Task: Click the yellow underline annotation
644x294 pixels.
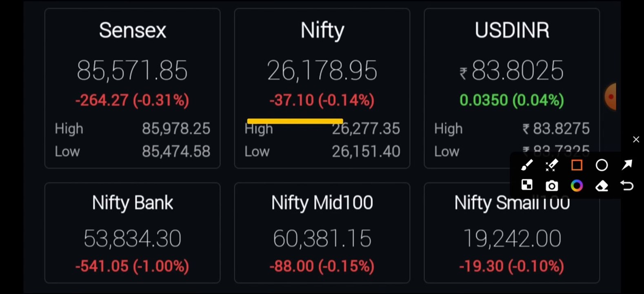Action: 295,121
